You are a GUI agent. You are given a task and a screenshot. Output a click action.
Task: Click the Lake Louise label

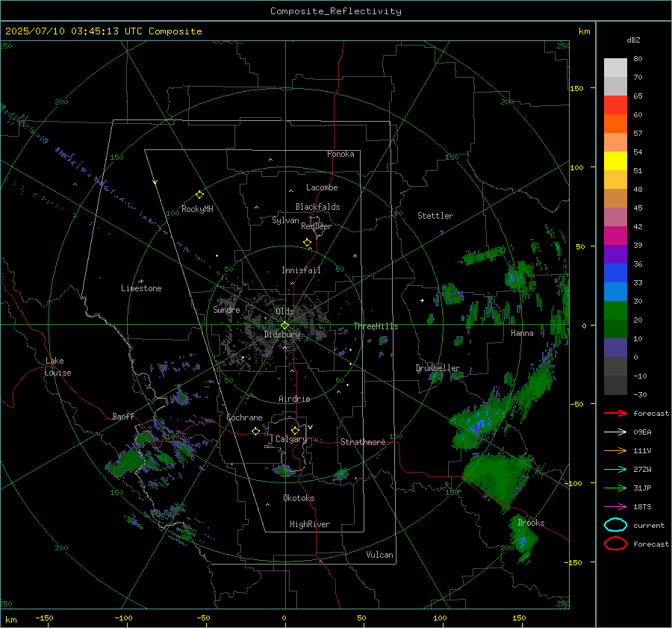[x=59, y=367]
